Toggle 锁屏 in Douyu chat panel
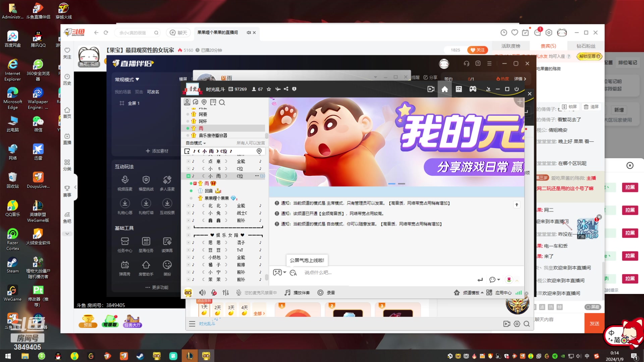644x362 pixels. [x=569, y=107]
